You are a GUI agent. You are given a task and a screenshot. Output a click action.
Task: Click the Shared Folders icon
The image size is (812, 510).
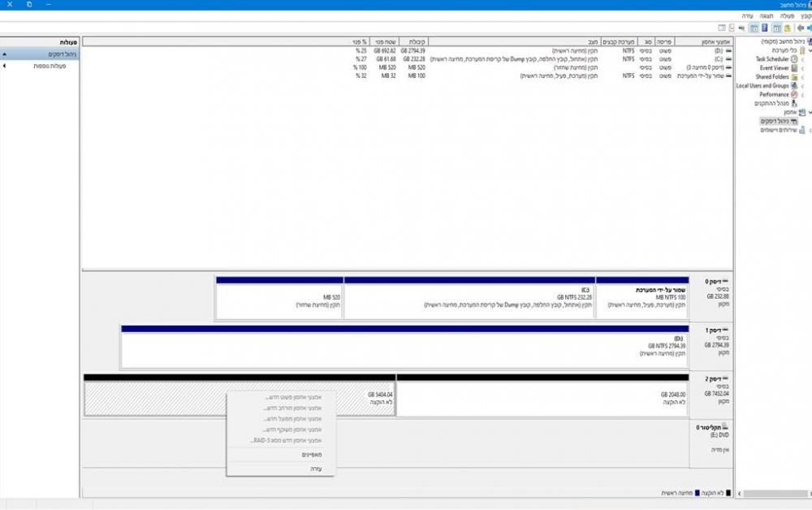[794, 77]
